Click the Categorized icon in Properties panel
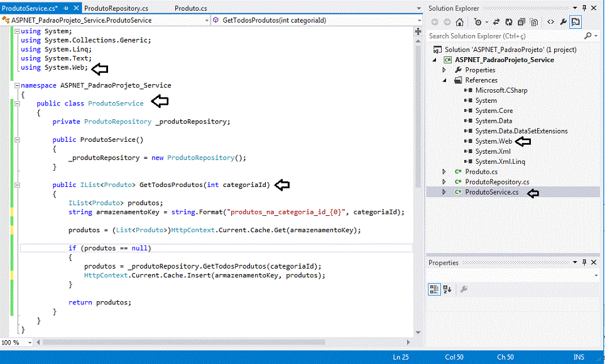Viewport: 605px width, 364px height. point(435,289)
